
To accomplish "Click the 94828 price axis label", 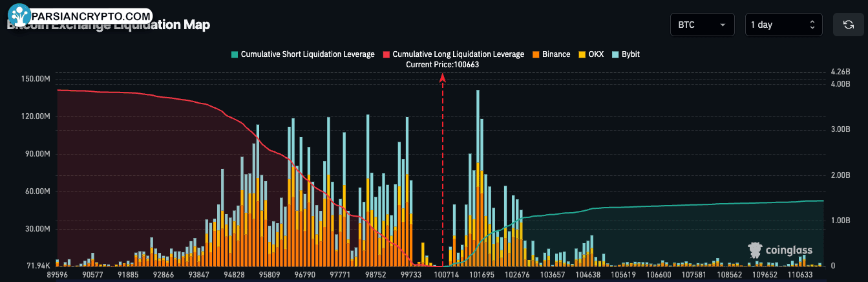I will tap(233, 275).
